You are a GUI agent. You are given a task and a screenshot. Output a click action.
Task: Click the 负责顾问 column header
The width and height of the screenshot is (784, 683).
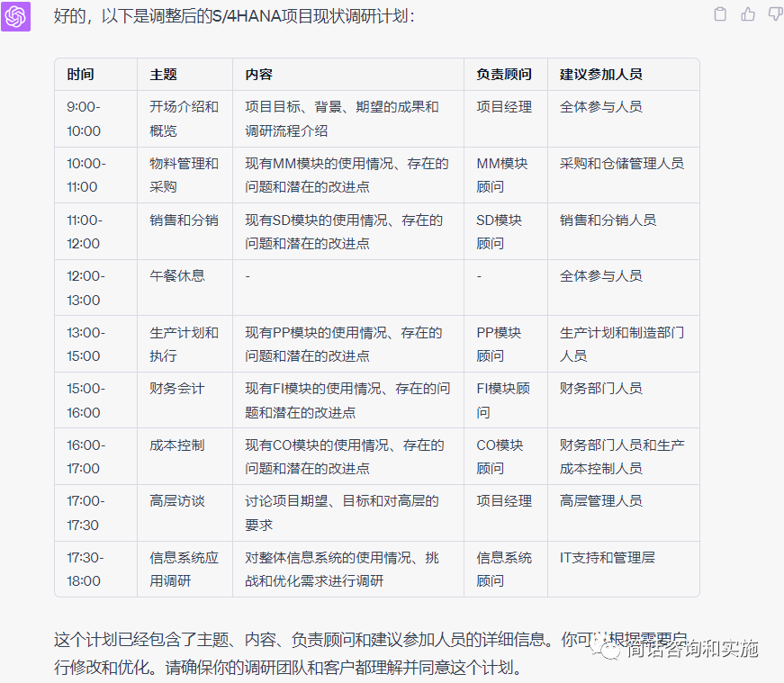[x=504, y=75]
